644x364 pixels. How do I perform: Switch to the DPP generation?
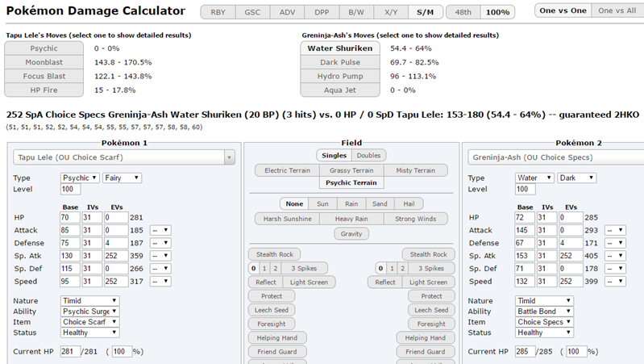(322, 12)
